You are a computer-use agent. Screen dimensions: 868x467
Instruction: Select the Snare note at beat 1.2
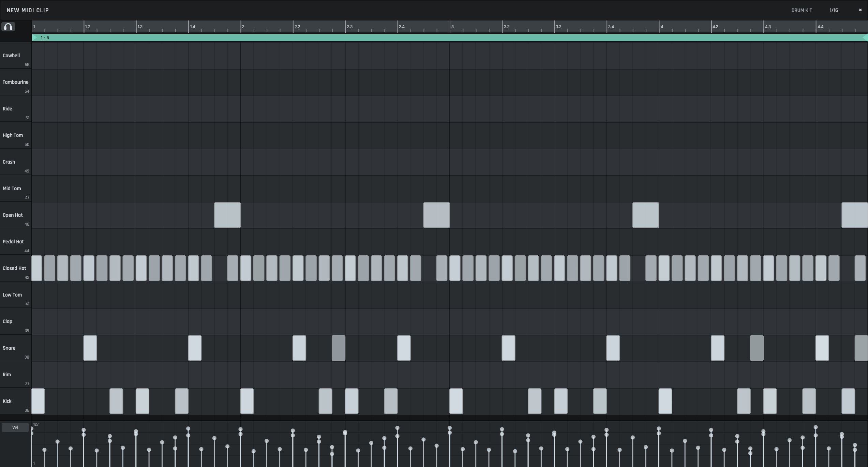(x=90, y=348)
